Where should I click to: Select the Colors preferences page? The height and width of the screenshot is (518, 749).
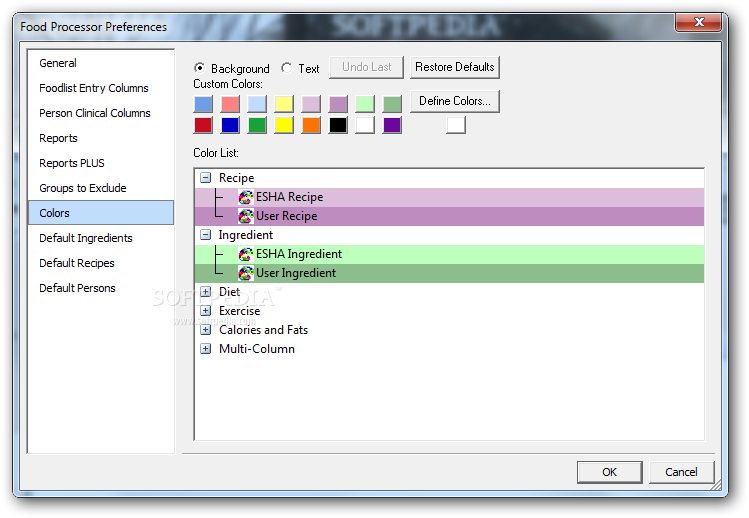coord(101,213)
